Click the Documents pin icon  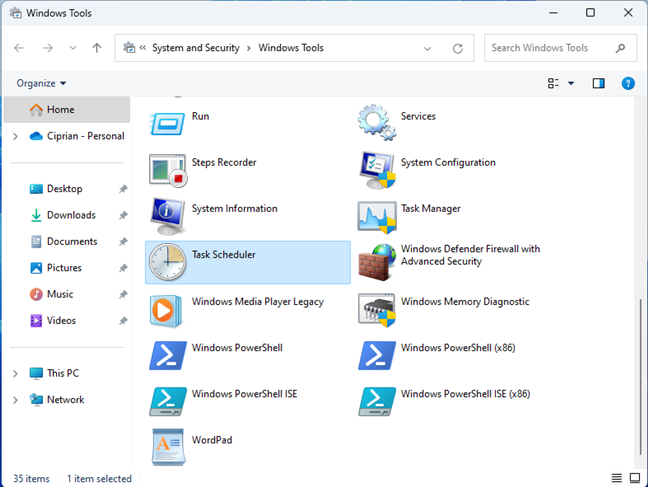click(x=123, y=242)
